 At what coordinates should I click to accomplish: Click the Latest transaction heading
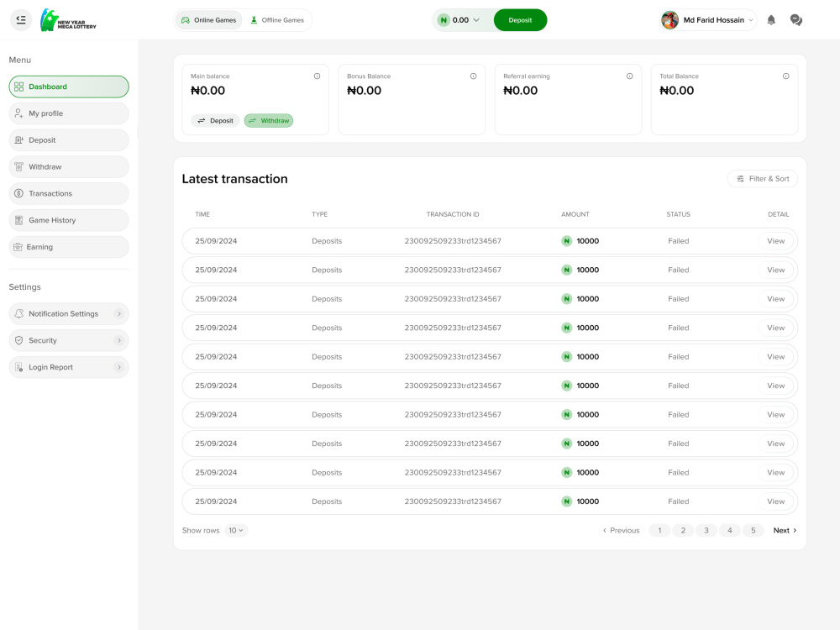234,179
